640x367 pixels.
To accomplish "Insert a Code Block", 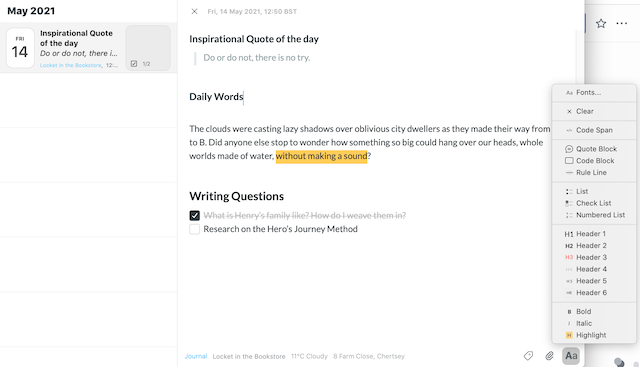I will coord(594,161).
